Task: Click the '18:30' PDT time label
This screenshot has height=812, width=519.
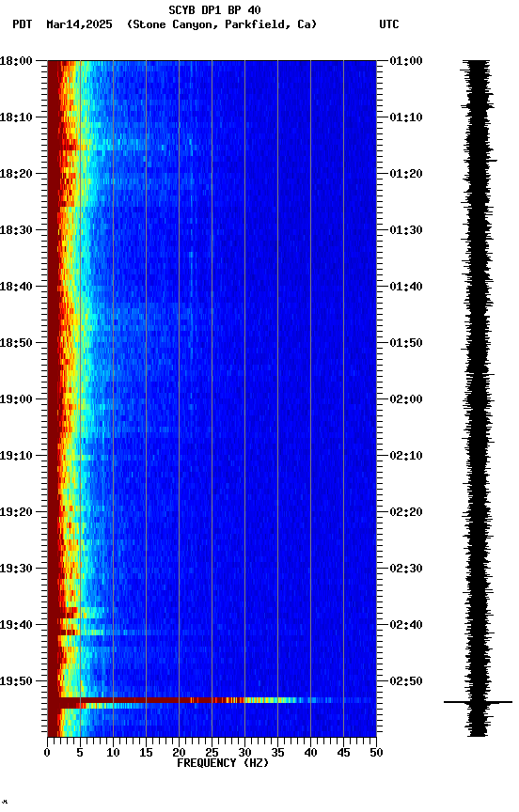Action: point(16,230)
